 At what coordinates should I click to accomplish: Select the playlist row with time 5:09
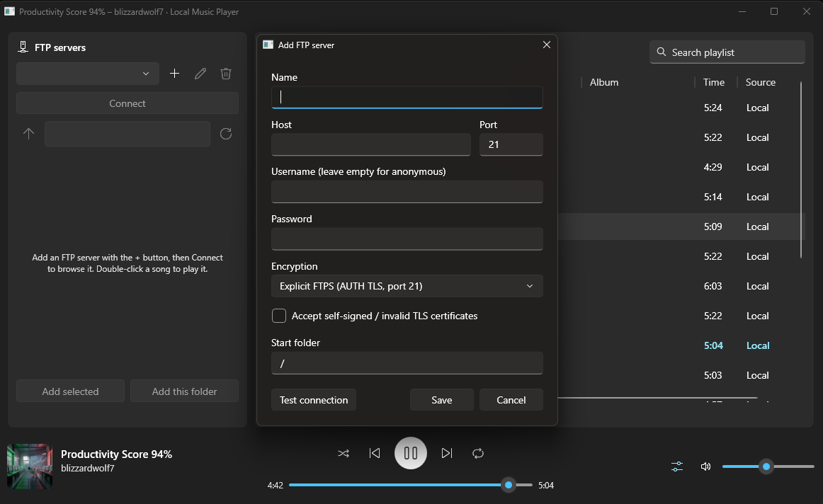[x=680, y=227]
